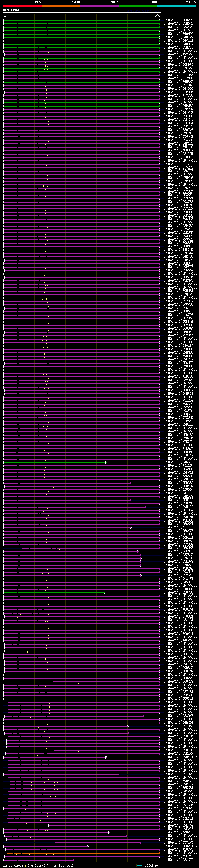Open UniRef100_C5MI22 hit
The image size is (199, 868).
pyautogui.click(x=178, y=500)
